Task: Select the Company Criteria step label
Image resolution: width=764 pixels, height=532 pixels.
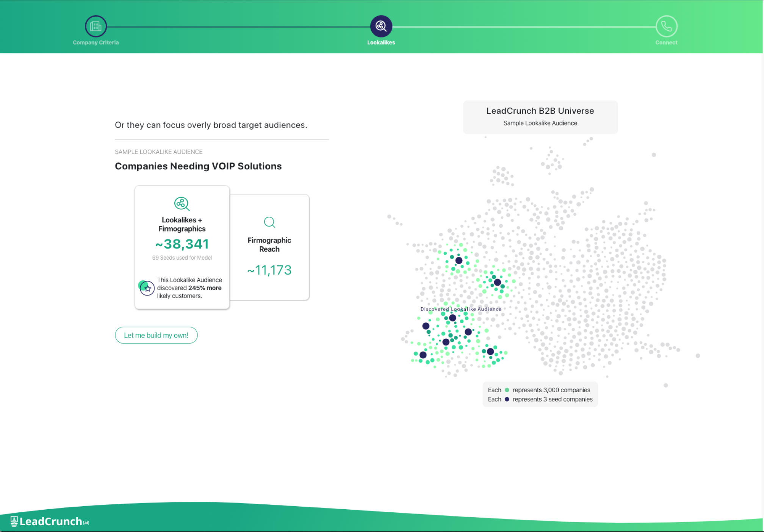Action: pyautogui.click(x=96, y=42)
